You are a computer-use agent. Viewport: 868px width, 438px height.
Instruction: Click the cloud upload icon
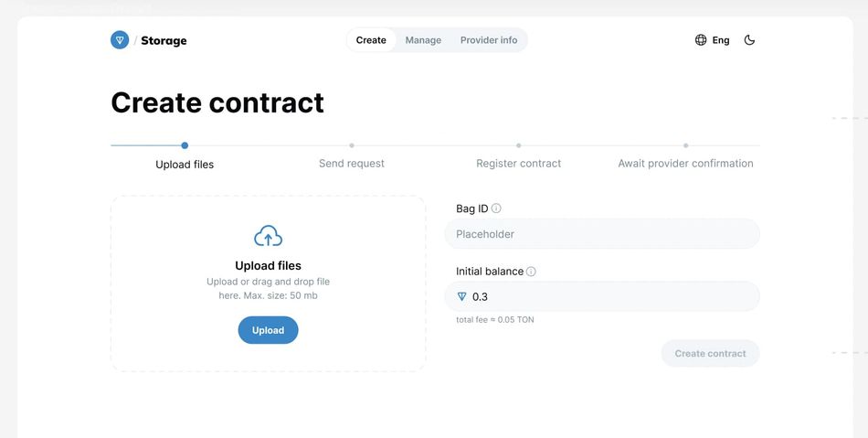(x=268, y=236)
